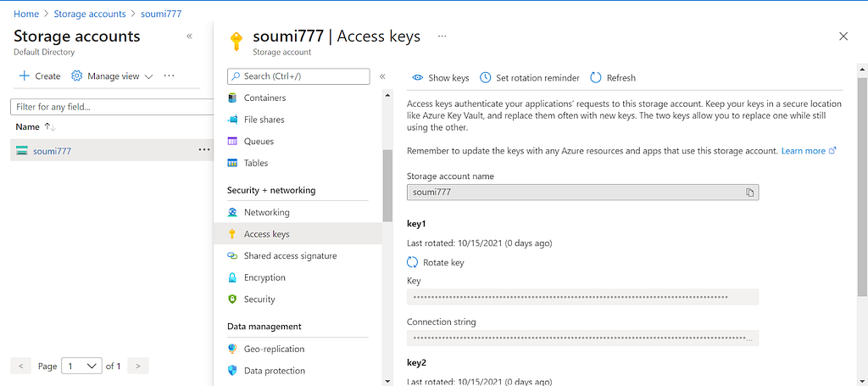The image size is (868, 386).
Task: Click the masked key1 Key field
Action: 582,297
